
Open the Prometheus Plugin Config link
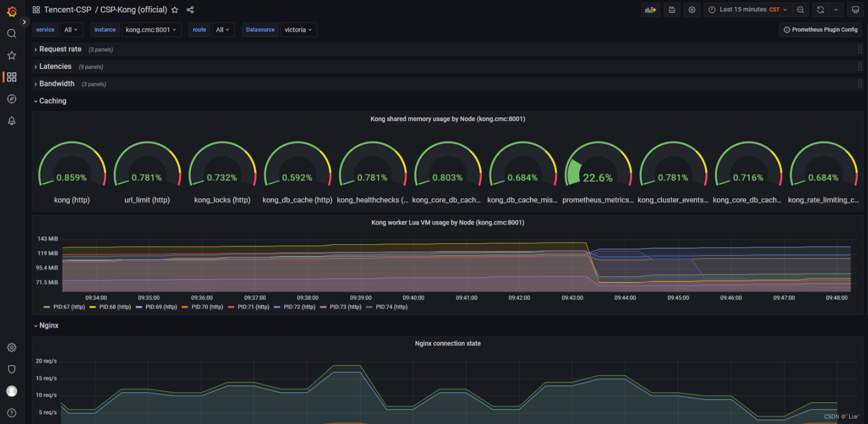coord(820,30)
